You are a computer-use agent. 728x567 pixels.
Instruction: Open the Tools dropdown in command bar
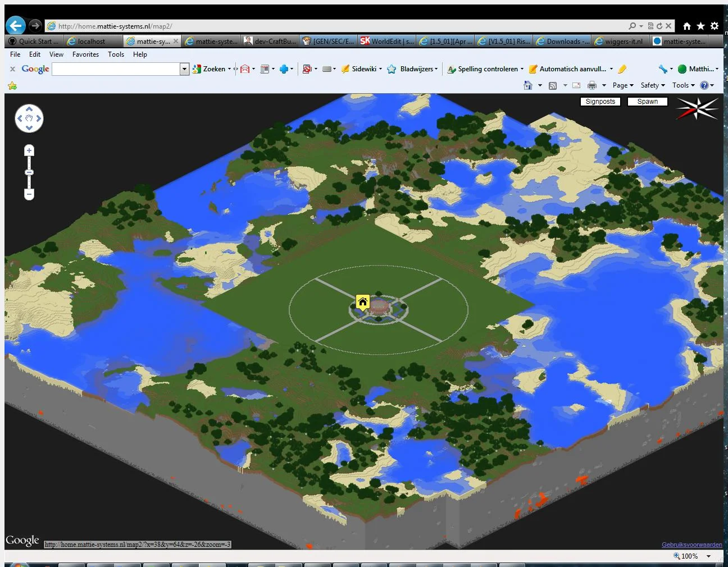[x=683, y=85]
